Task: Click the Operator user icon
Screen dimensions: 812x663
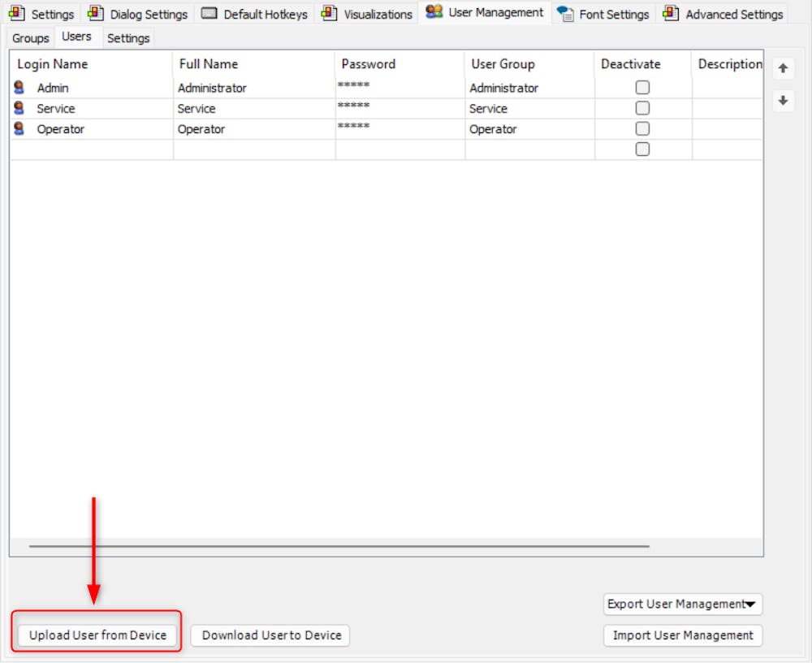Action: 18,128
